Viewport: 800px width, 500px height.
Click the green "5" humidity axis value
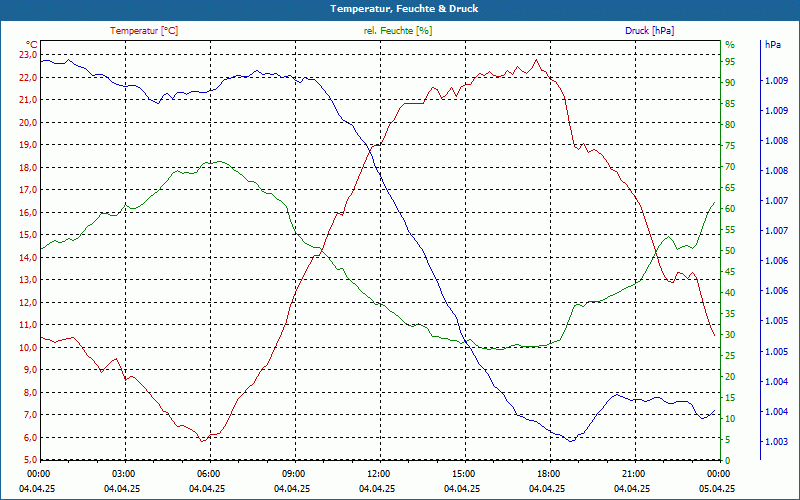click(728, 440)
